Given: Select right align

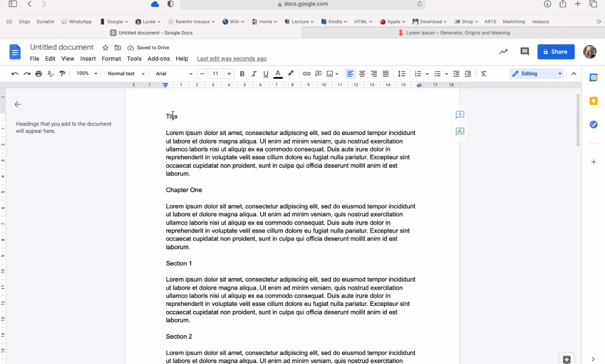Looking at the screenshot, I should 373,74.
